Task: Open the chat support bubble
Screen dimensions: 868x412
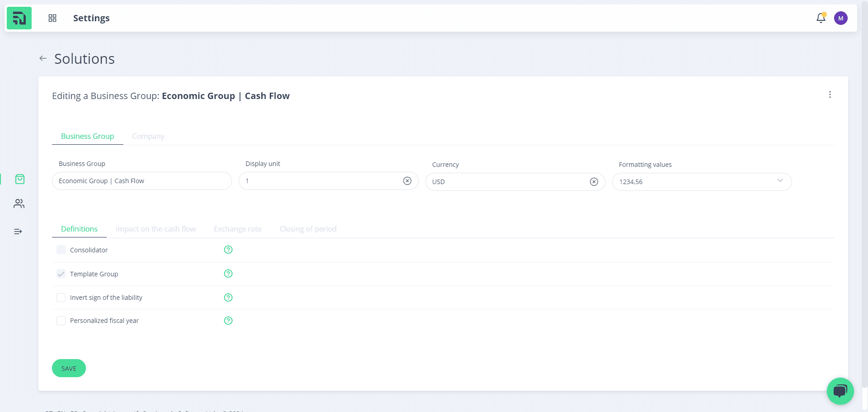Action: click(x=840, y=391)
